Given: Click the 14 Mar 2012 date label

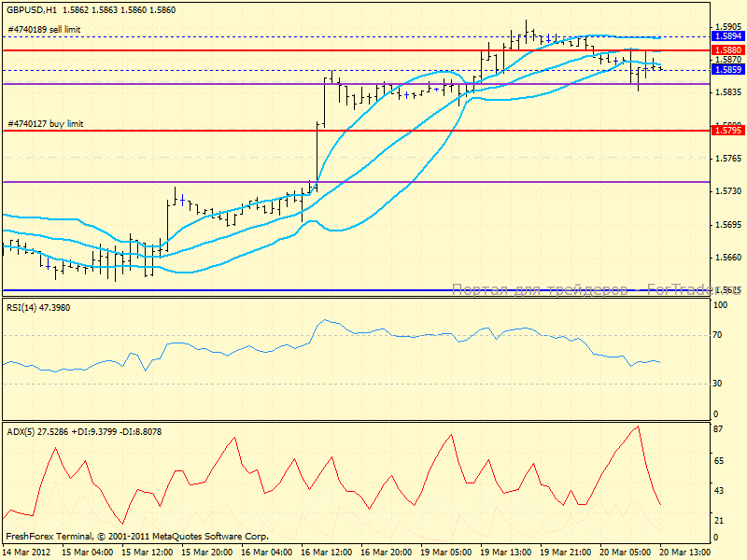Looking at the screenshot, I should click(27, 553).
